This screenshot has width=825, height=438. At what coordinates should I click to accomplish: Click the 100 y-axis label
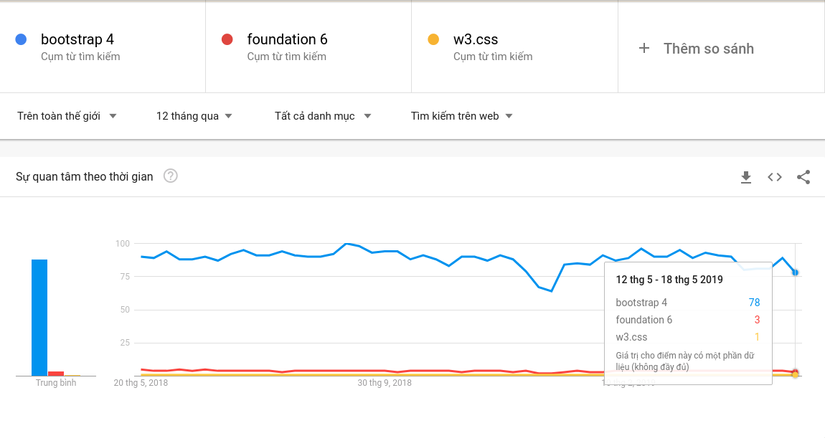(122, 243)
